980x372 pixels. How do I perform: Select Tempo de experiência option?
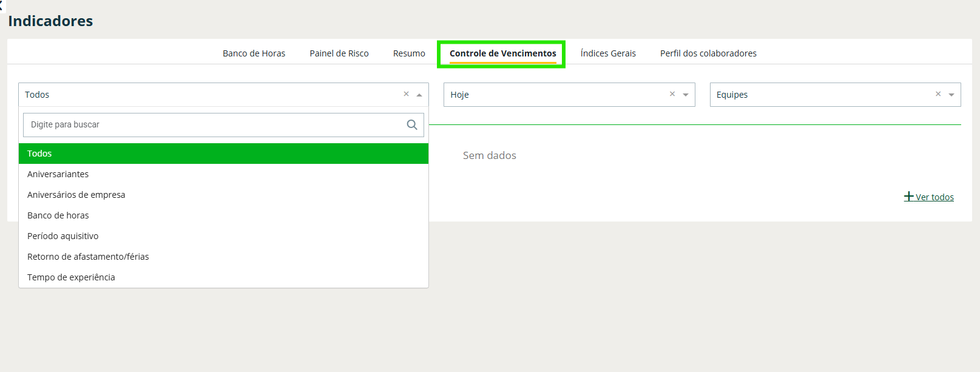71,277
